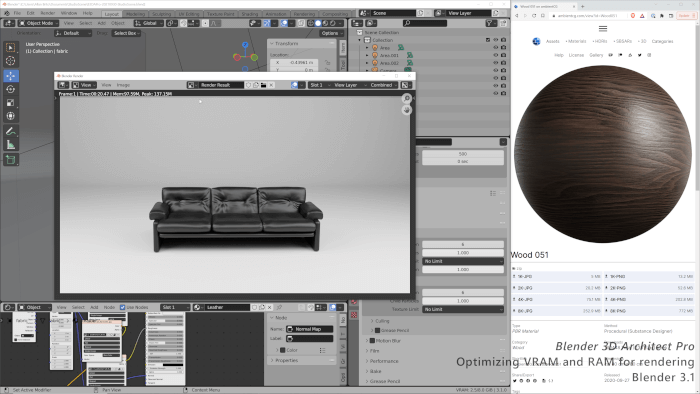Viewport: 700px width, 394px height.
Task: Open the HDRIs link on ambientCG
Action: (600, 41)
